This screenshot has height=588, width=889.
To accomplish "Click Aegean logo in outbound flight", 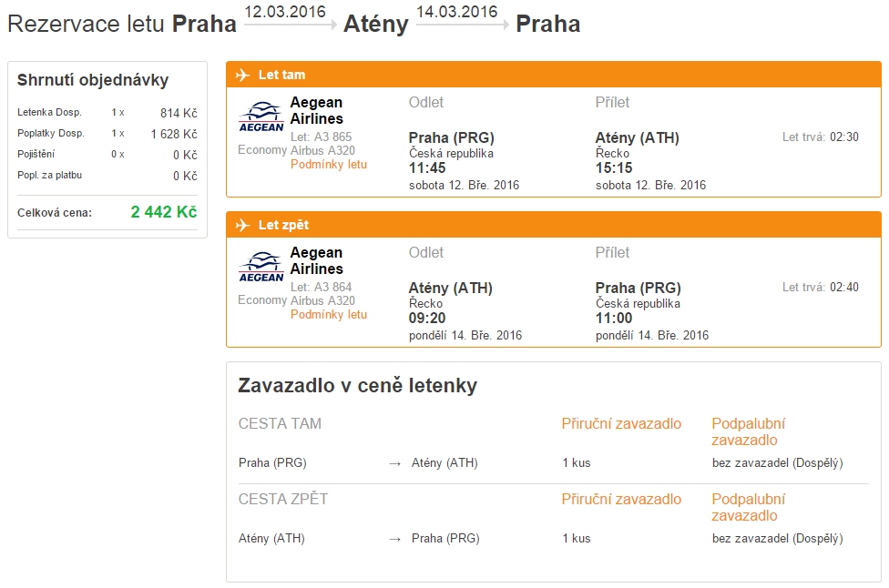I will pos(261,117).
